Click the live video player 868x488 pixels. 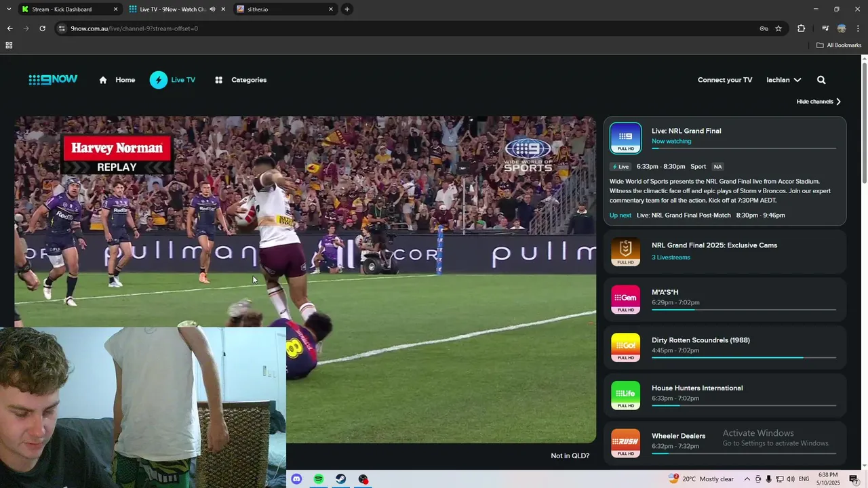305,279
